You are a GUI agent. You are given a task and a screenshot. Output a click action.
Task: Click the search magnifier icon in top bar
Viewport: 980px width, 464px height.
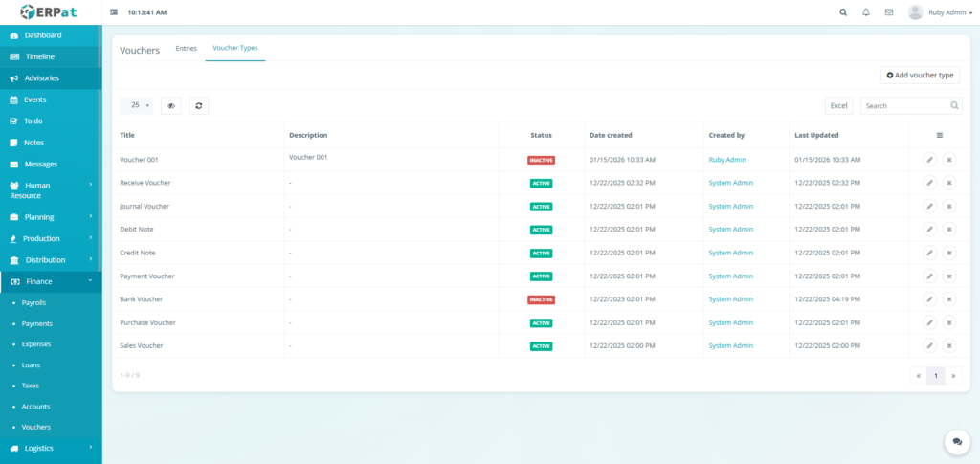843,12
